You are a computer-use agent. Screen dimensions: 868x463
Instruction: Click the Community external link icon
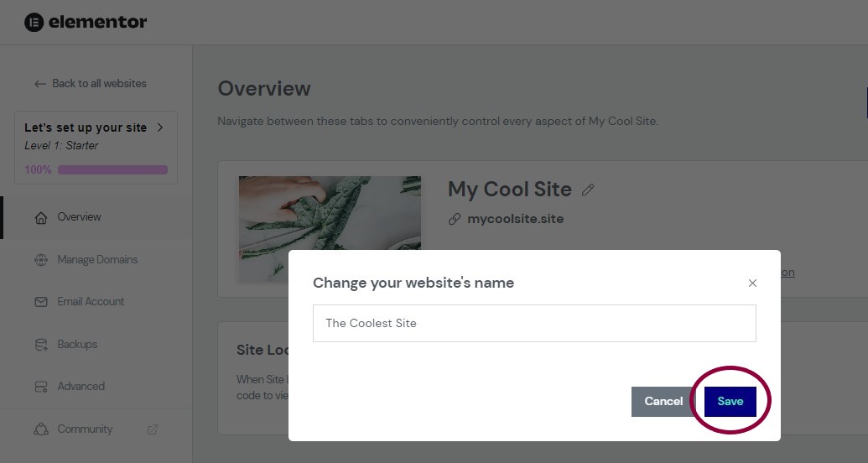(x=153, y=429)
